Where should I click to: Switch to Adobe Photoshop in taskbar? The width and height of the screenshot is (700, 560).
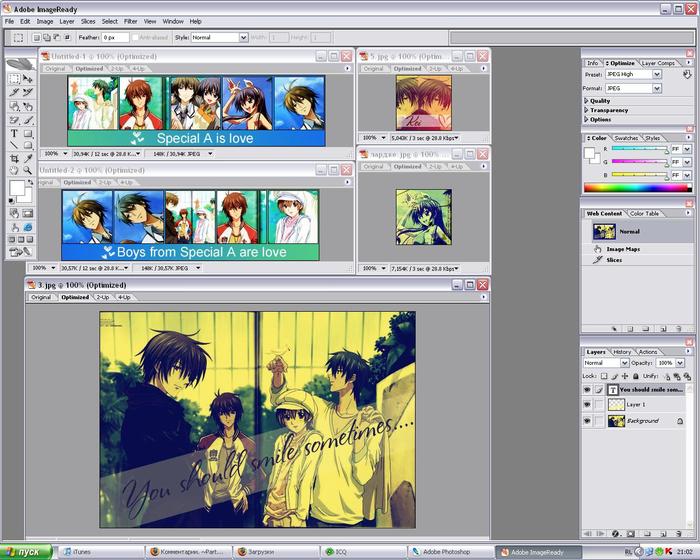tap(451, 552)
